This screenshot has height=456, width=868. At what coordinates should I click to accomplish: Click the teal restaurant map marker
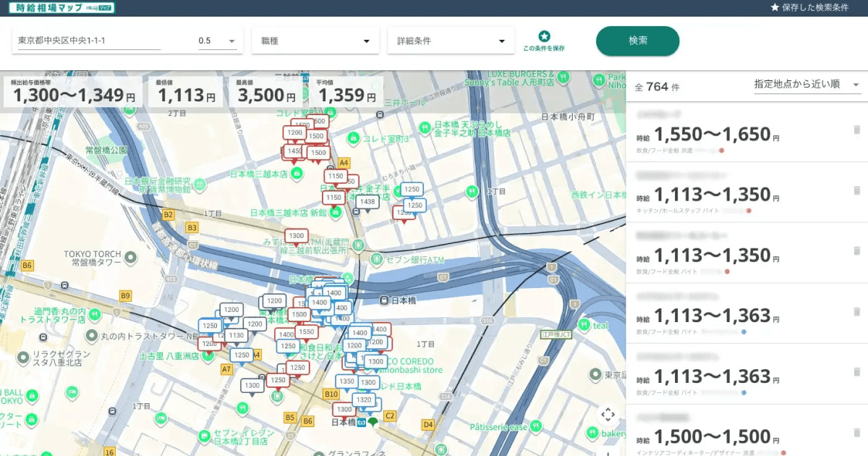[x=584, y=324]
